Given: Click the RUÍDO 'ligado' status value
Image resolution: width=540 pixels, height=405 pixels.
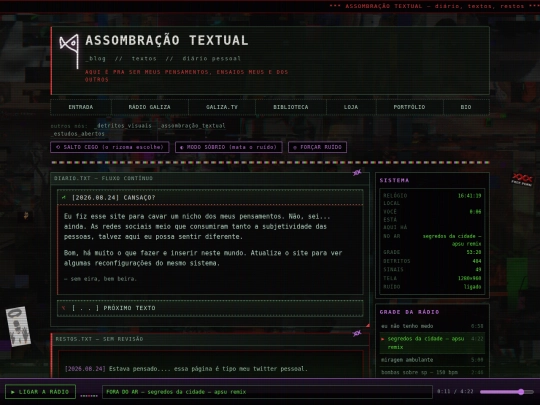Looking at the screenshot, I should coord(472,287).
